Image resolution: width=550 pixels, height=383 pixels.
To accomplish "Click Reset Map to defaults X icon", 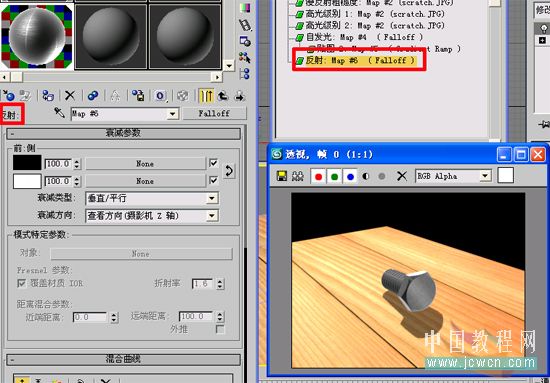I will click(70, 95).
